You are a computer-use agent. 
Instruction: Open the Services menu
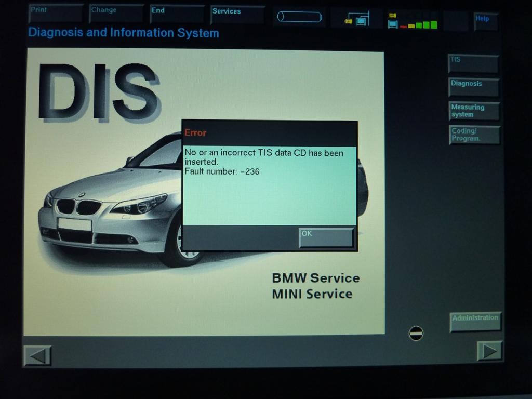pyautogui.click(x=237, y=15)
